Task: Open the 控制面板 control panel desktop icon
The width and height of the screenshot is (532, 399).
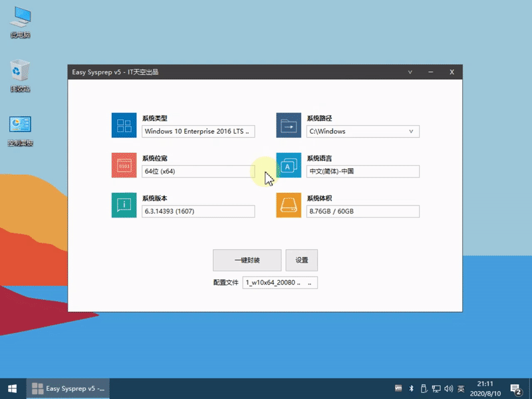Action: click(x=20, y=130)
